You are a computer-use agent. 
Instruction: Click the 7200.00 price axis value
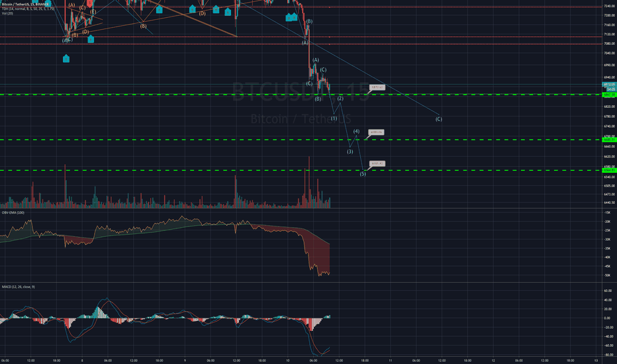click(x=609, y=15)
